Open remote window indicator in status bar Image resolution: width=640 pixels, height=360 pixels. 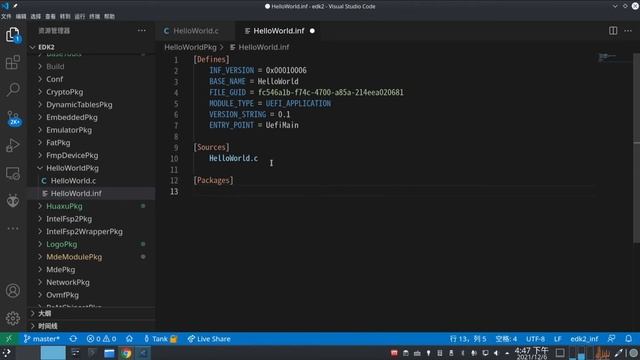pyautogui.click(x=9, y=339)
